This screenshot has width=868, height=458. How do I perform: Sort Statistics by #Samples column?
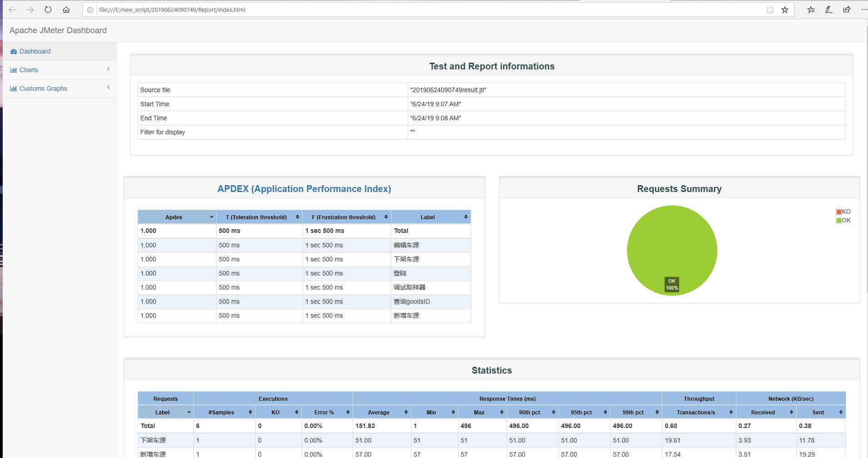pos(224,412)
